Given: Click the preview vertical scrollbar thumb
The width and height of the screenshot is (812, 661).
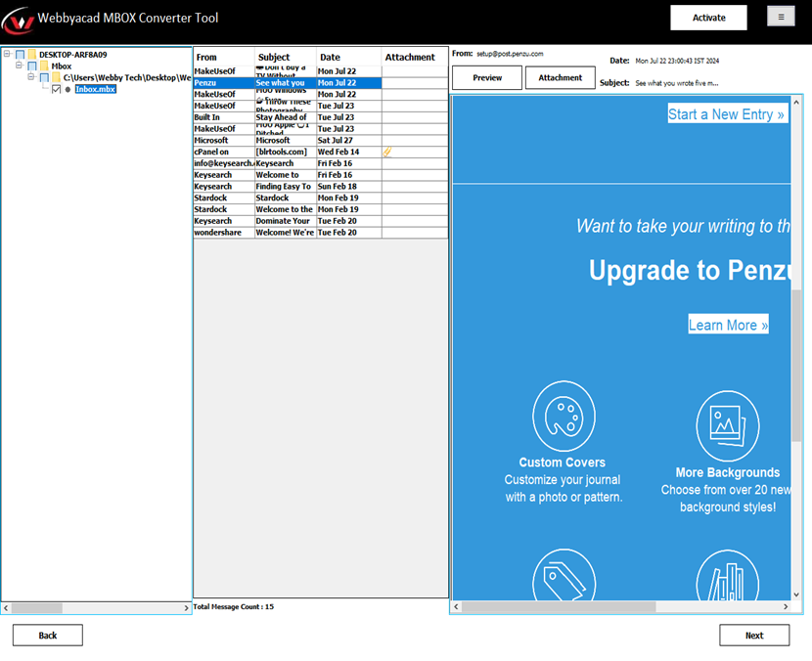Looking at the screenshot, I should coord(796,366).
